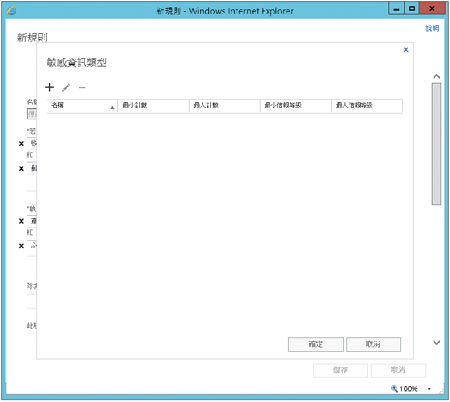Sort by the 最小計數 column header
The width and height of the screenshot is (450, 402).
153,106
